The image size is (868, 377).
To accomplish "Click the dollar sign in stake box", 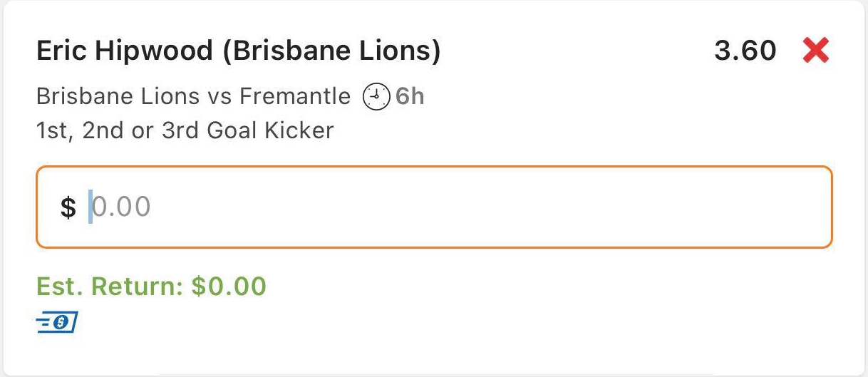I will (68, 207).
